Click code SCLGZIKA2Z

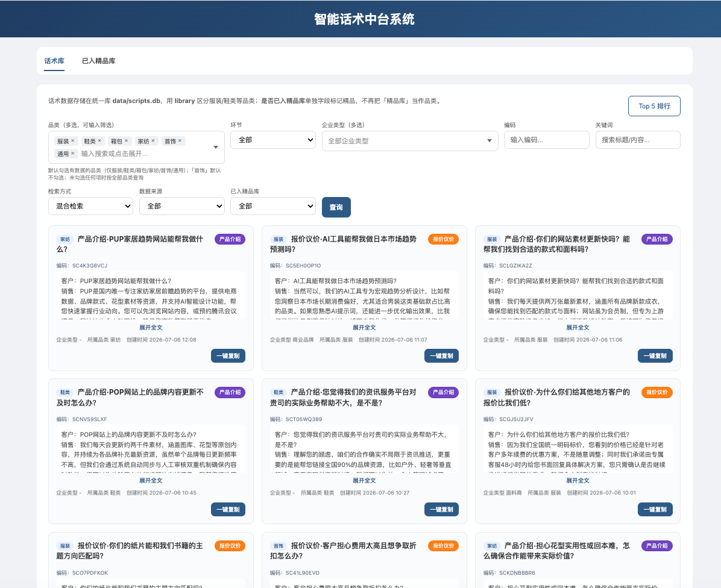point(515,266)
